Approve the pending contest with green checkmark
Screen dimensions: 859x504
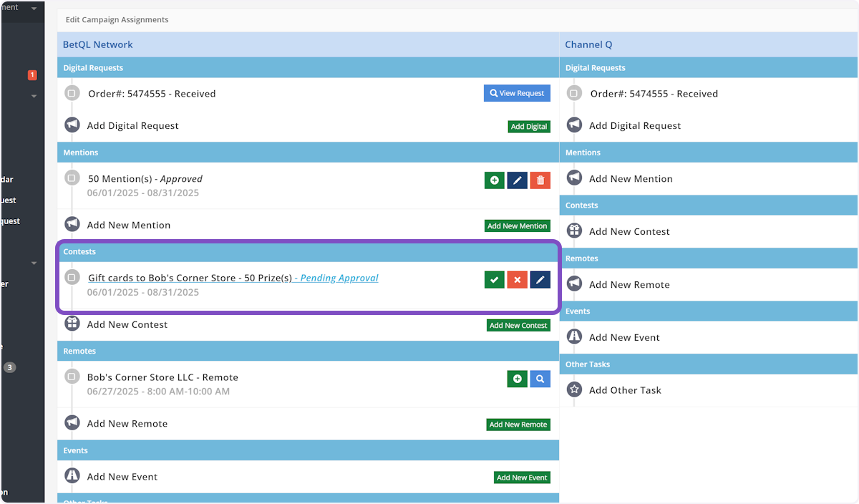click(495, 280)
